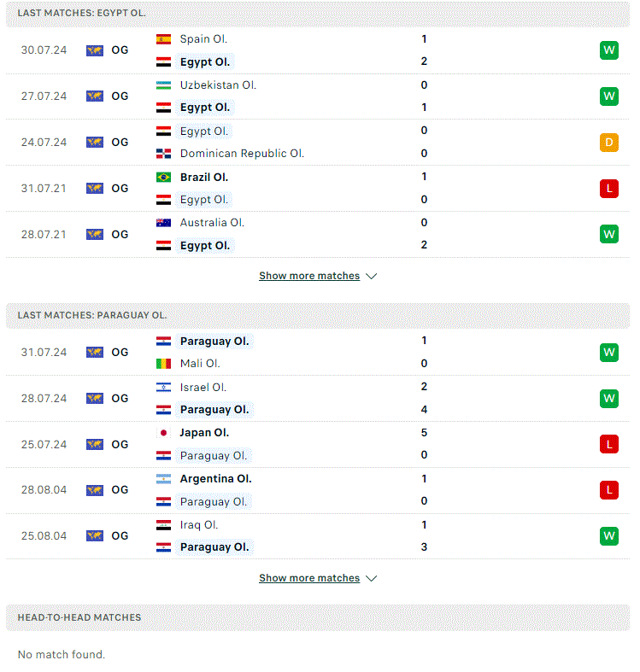Open Dominican Republic Ol. team link
Image resolution: width=640 pixels, height=672 pixels.
(242, 154)
